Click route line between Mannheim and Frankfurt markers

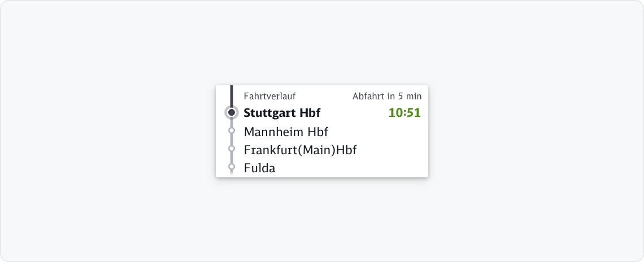tap(232, 139)
